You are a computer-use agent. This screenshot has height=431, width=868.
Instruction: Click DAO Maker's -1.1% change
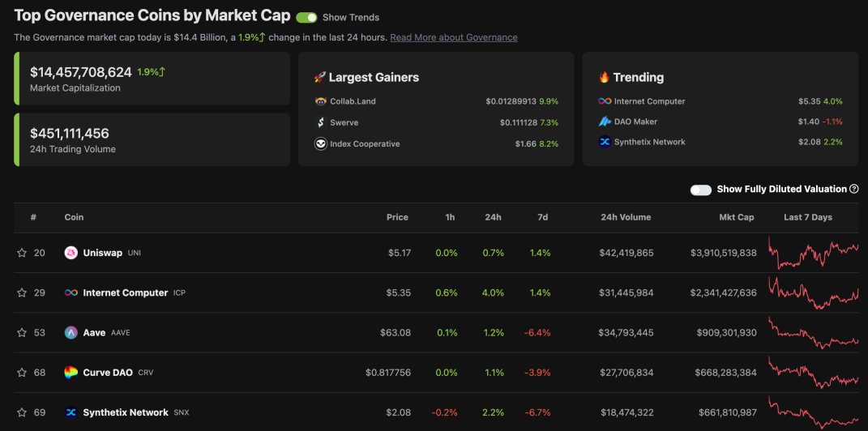pyautogui.click(x=832, y=122)
